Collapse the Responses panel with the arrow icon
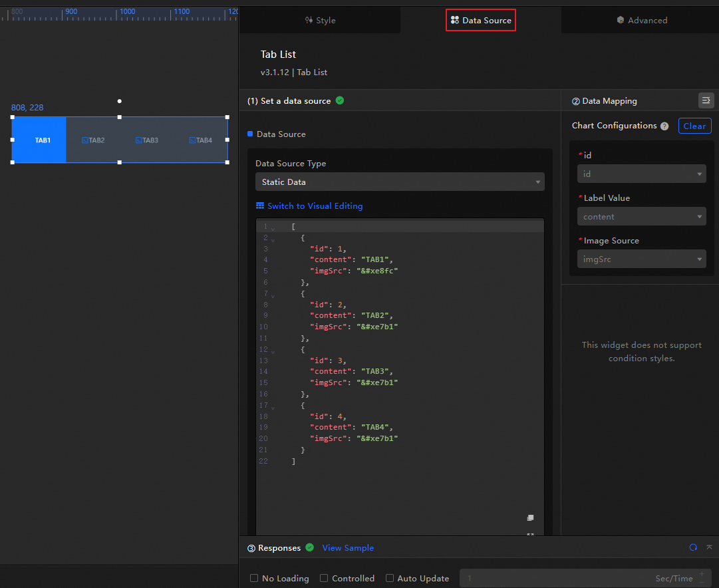719x588 pixels. click(709, 547)
